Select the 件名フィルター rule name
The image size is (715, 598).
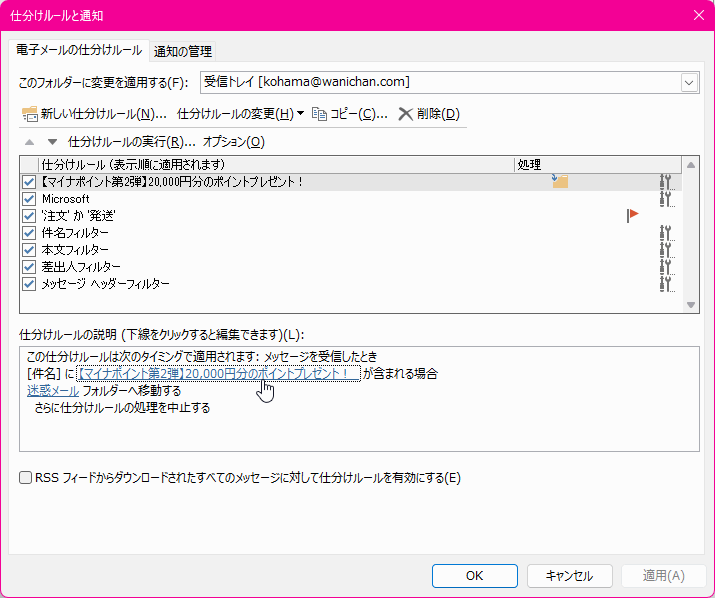click(x=75, y=233)
